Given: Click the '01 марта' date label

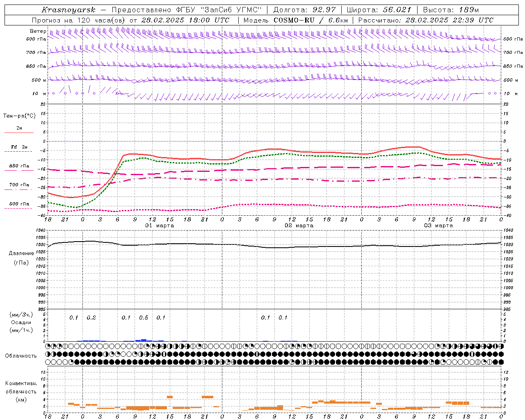Looking at the screenshot, I should tap(160, 226).
